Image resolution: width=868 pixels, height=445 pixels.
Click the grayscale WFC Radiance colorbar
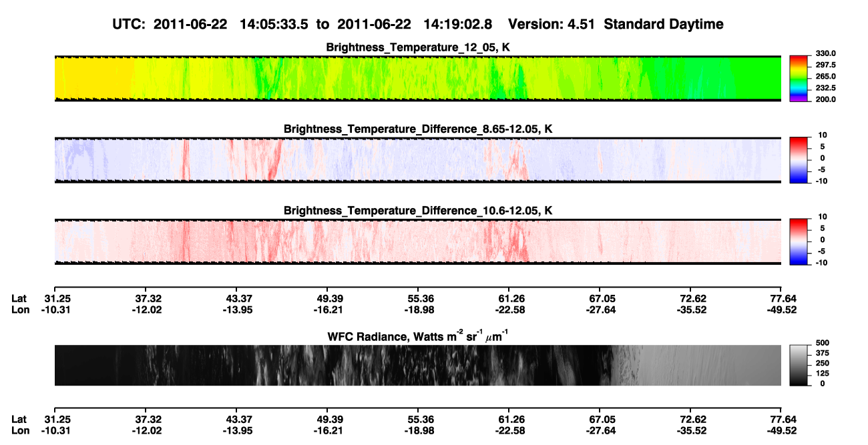click(799, 365)
